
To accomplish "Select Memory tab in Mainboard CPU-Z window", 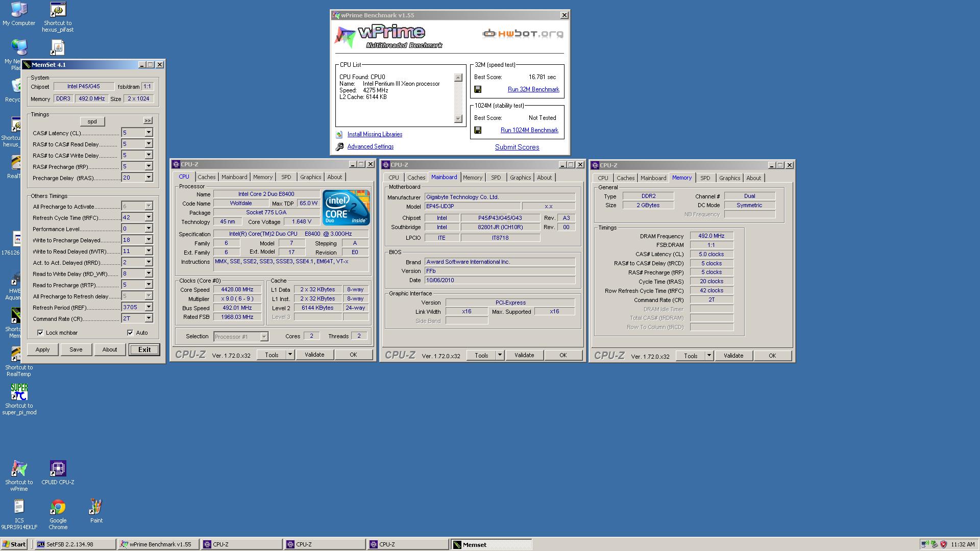I will 473,178.
